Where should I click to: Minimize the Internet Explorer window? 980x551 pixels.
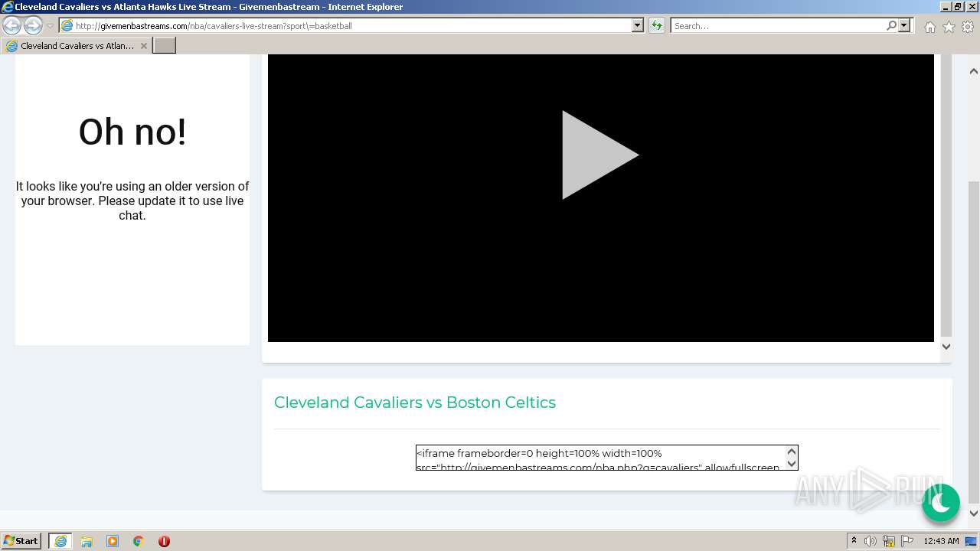coord(945,7)
